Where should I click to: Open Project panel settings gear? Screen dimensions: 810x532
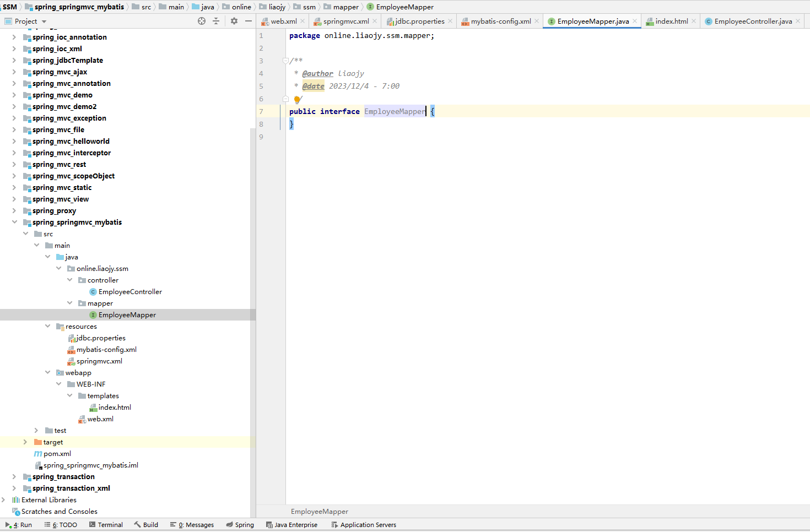coord(234,21)
